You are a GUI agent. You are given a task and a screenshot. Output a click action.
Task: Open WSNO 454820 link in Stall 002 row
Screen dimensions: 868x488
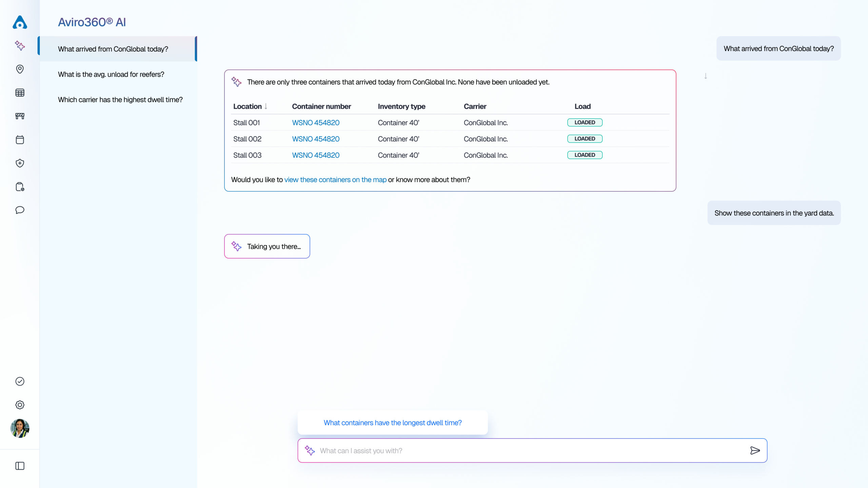point(315,139)
